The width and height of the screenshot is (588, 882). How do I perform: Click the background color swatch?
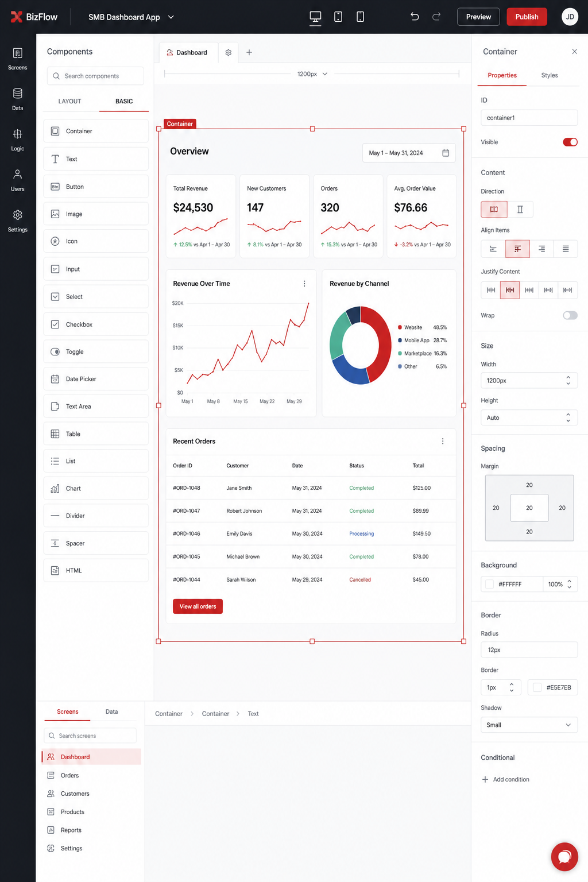(490, 584)
